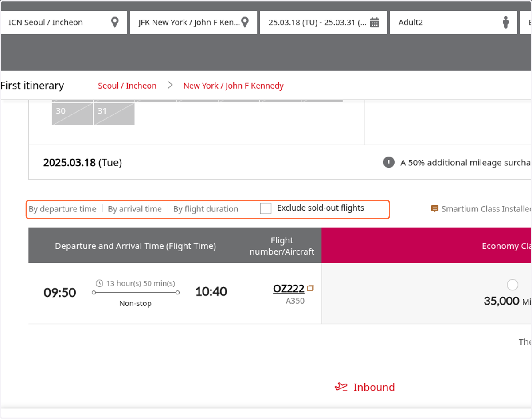This screenshot has height=419, width=532.
Task: Open the Adult2 passenger selector
Action: [x=454, y=22]
